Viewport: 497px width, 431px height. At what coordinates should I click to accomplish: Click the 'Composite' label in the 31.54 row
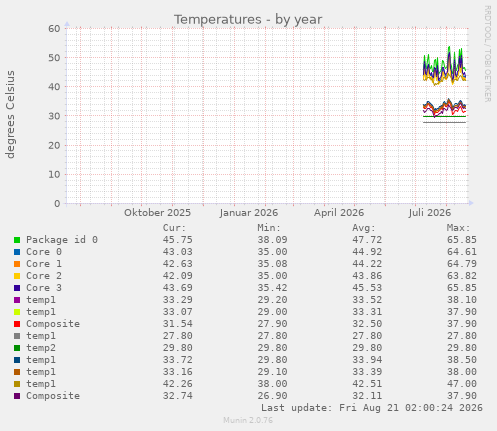(53, 324)
